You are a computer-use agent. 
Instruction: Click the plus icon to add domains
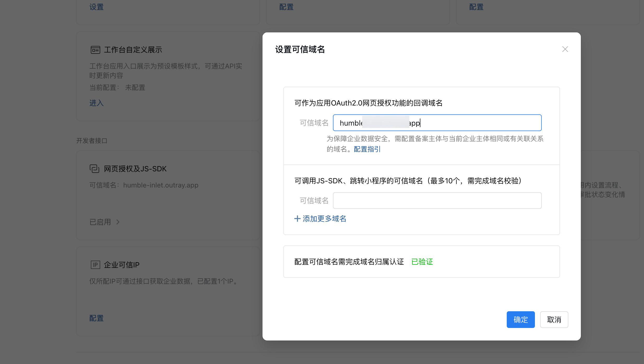click(297, 219)
